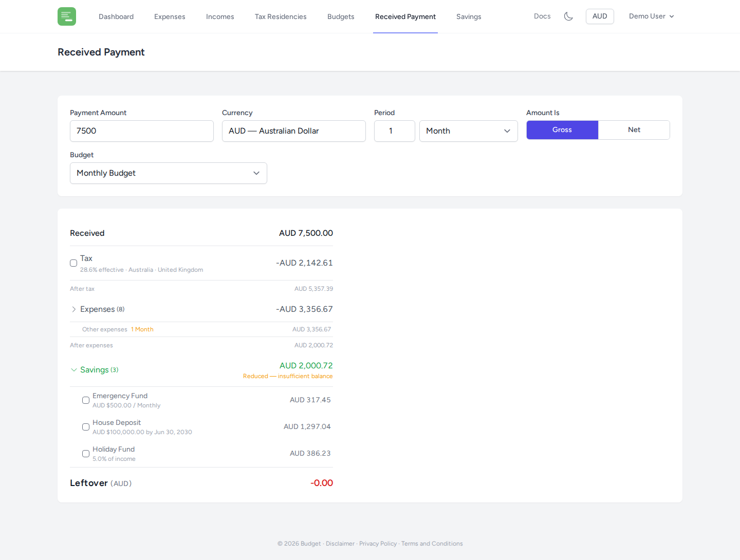The width and height of the screenshot is (740, 560).
Task: Navigate to the Budgets tab
Action: coord(341,16)
